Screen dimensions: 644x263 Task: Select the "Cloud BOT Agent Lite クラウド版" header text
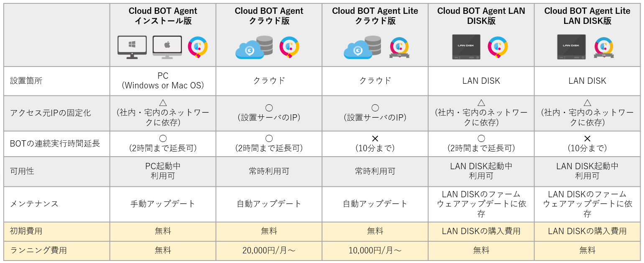(x=375, y=16)
